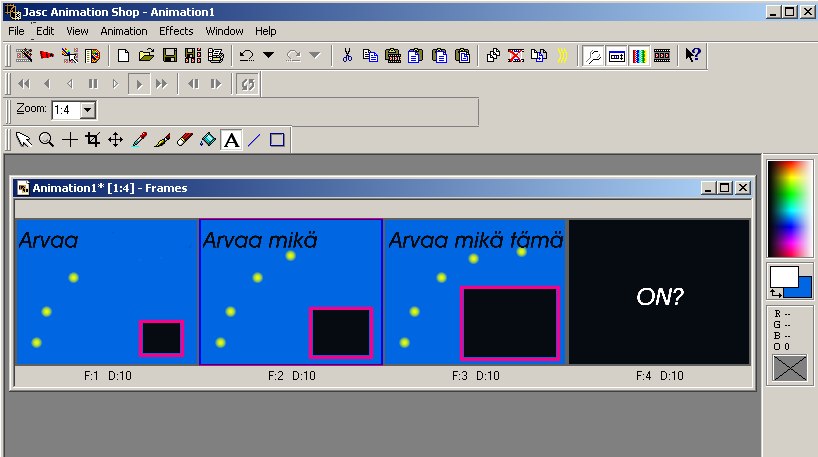Select frame 2 thumbnail Arvaa mikä
Viewport: 818px width, 457px height.
tap(291, 292)
